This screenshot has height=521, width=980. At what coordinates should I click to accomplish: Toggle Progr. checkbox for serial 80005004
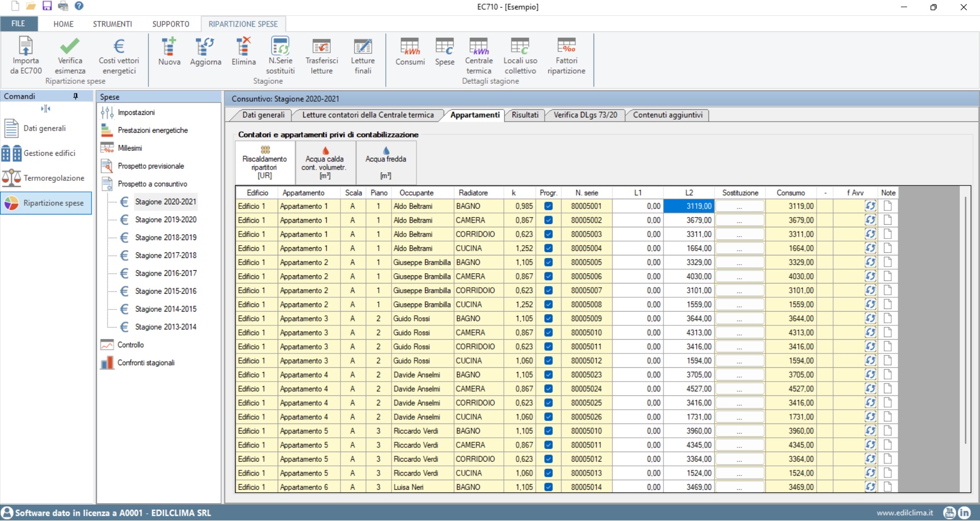coord(548,248)
